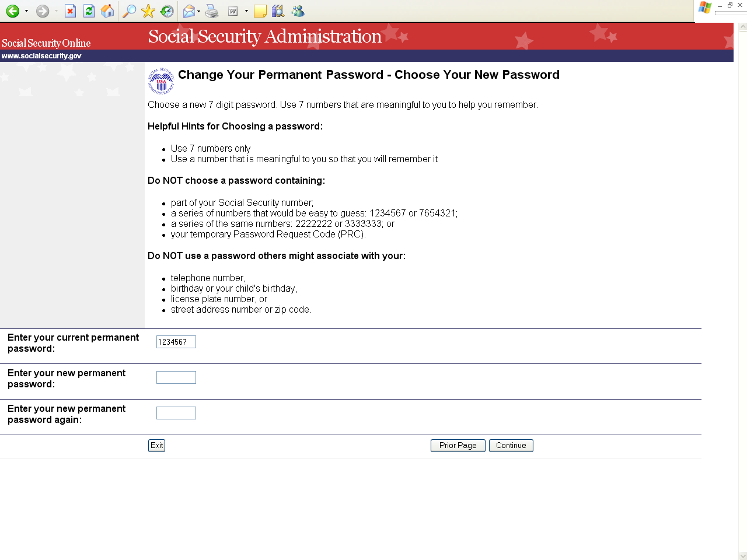Click the 'birthday or your child's birthday,' bullet

(234, 289)
